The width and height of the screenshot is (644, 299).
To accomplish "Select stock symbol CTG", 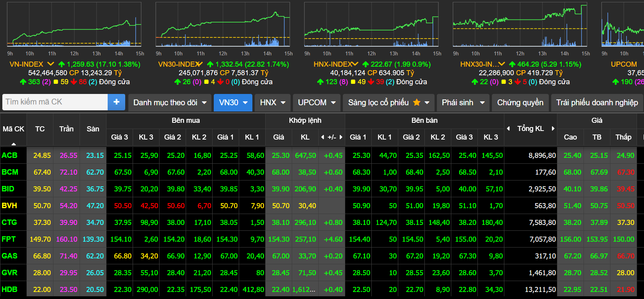I will point(9,222).
